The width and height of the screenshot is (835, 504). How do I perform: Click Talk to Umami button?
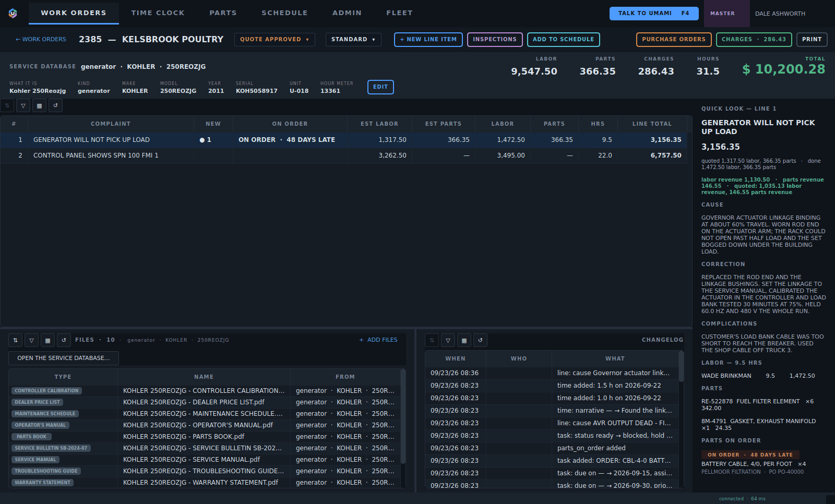[654, 14]
